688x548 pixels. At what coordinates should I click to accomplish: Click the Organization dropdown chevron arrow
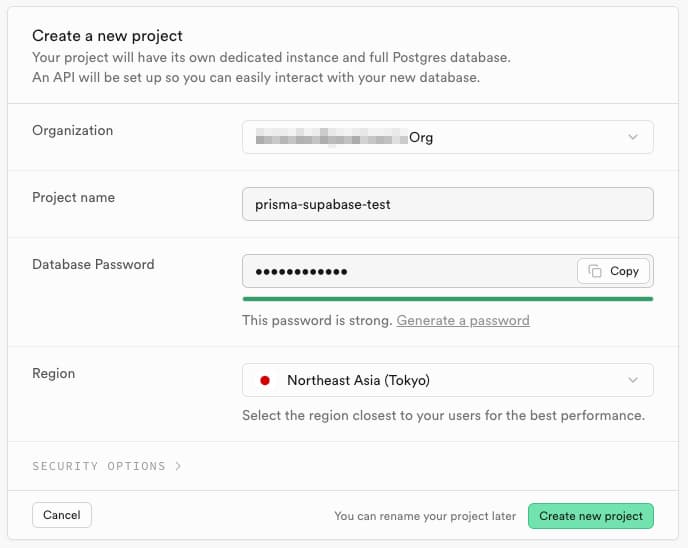pyautogui.click(x=632, y=137)
